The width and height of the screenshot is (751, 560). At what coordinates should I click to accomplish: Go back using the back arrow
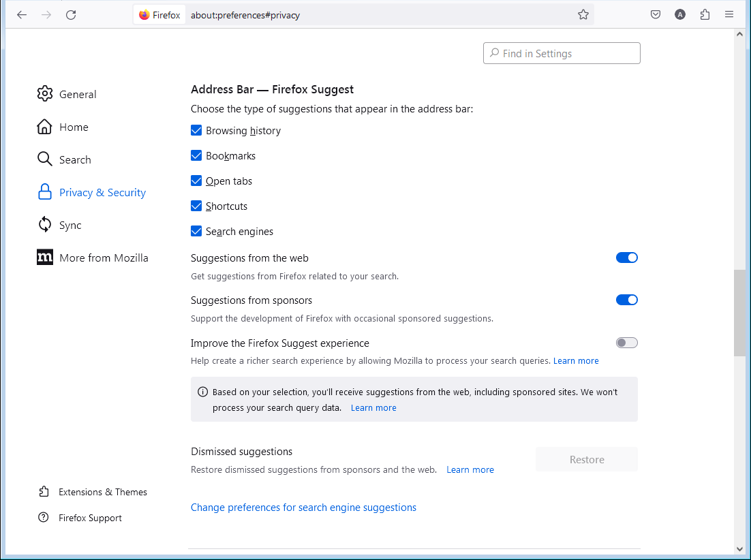22,15
